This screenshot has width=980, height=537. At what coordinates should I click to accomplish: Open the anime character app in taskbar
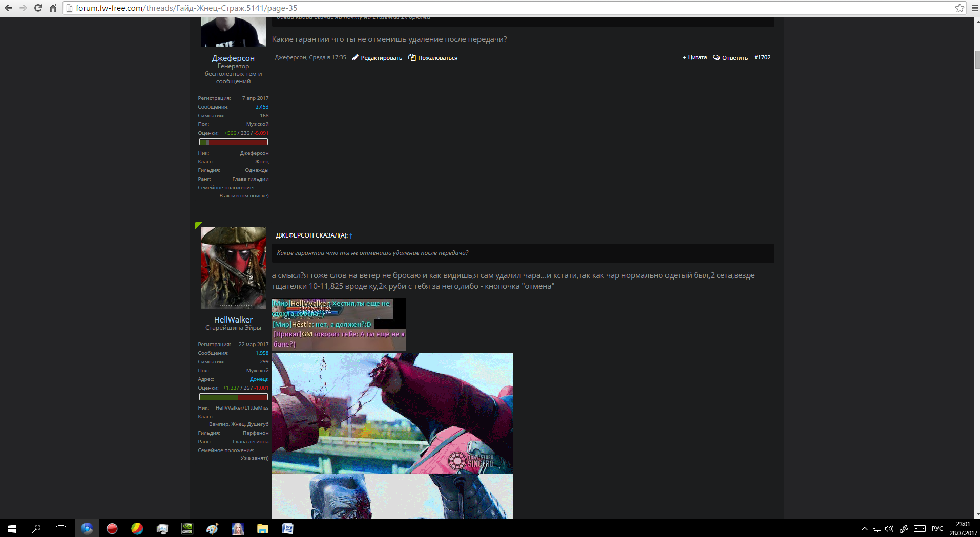[237, 528]
